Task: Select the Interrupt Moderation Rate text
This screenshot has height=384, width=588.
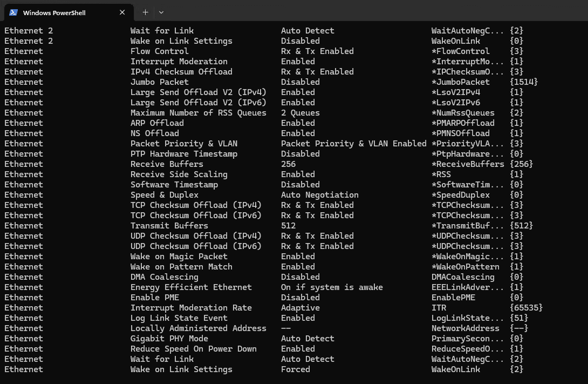Action: pyautogui.click(x=191, y=308)
